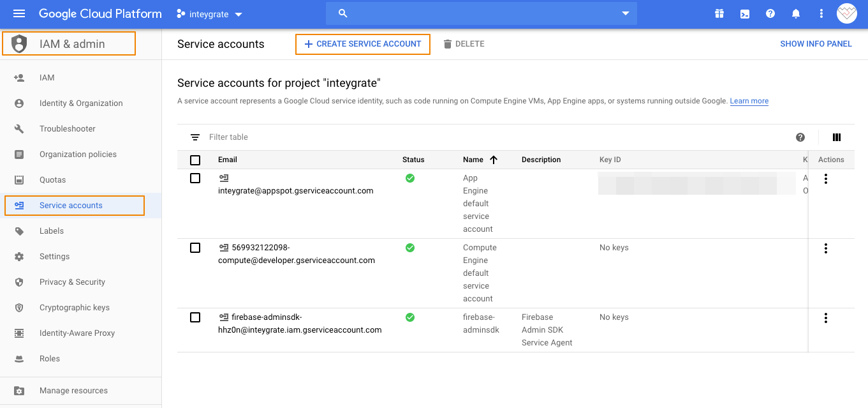Click "No keys" text in Compute Engine row
Viewport: 868px width, 408px height.
tap(614, 248)
